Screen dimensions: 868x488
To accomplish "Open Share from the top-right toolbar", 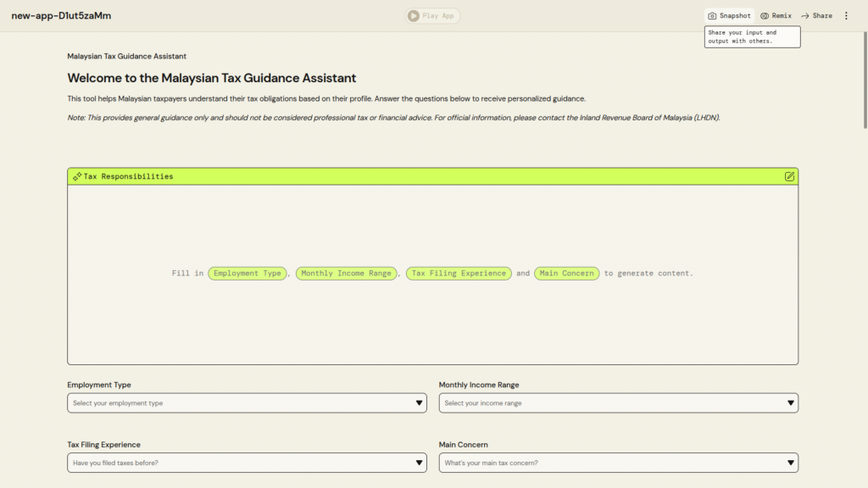I will point(816,16).
